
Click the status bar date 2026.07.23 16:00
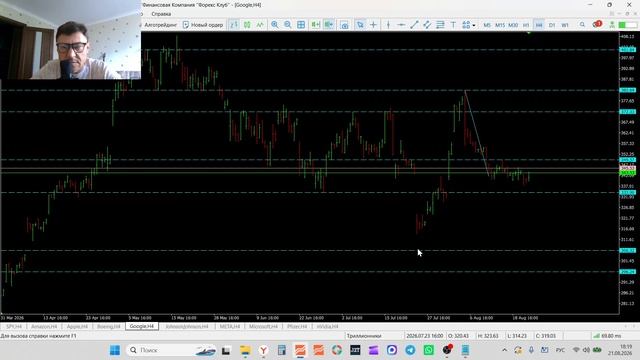click(x=424, y=336)
